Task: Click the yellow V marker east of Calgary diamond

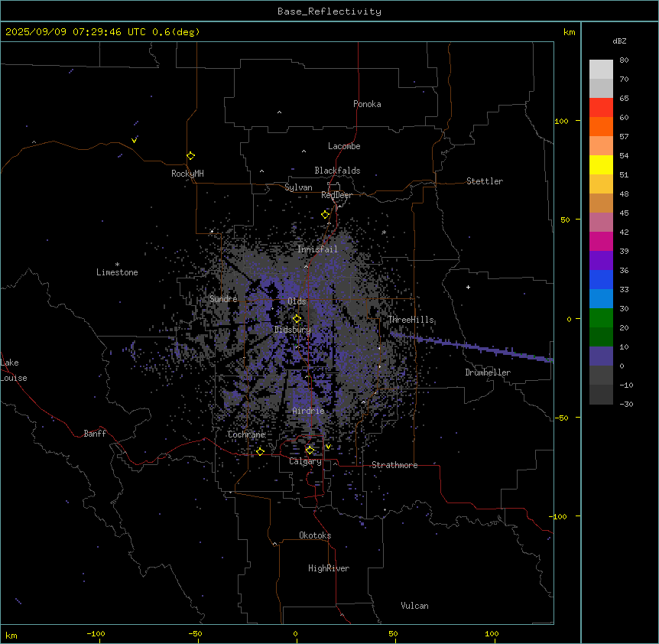Action: [x=328, y=447]
